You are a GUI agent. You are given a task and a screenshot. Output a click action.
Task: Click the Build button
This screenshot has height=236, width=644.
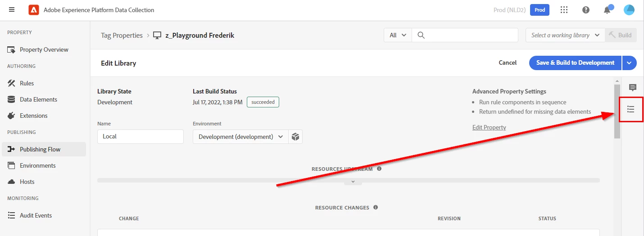[x=621, y=35]
